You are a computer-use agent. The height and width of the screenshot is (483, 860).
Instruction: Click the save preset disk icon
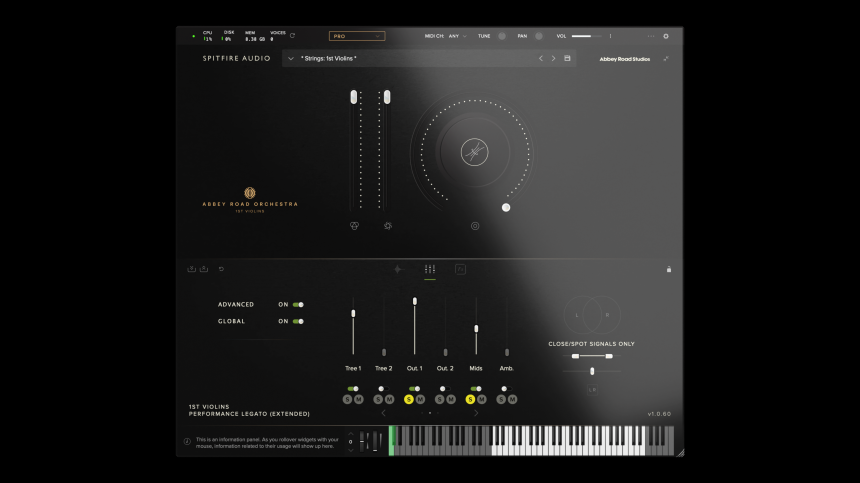tap(567, 58)
